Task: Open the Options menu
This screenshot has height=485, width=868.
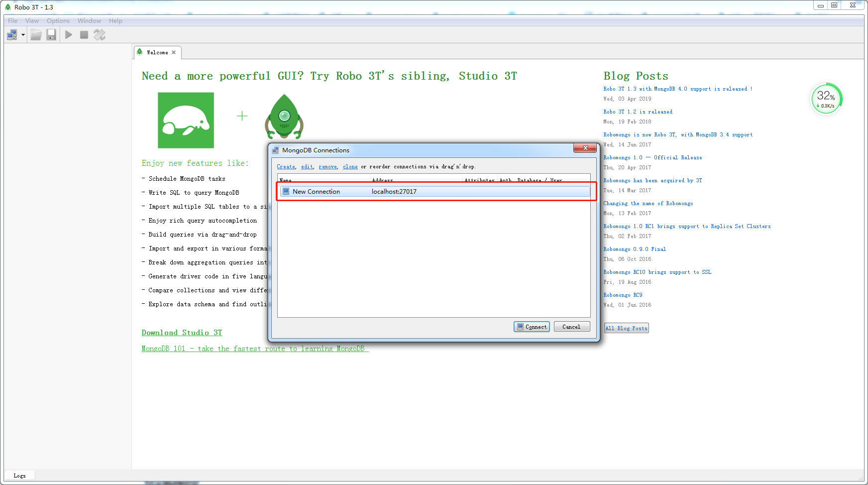Action: (58, 20)
